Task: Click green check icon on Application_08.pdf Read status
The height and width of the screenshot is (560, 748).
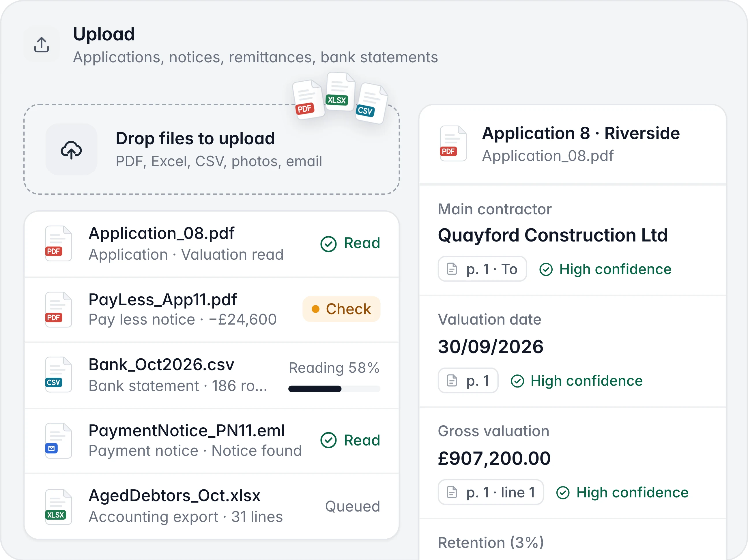Action: (x=328, y=244)
